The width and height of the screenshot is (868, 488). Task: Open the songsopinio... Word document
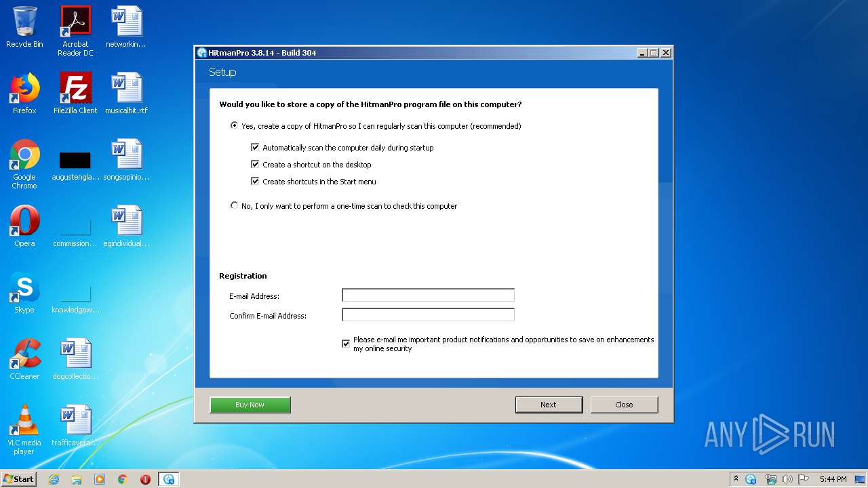126,160
